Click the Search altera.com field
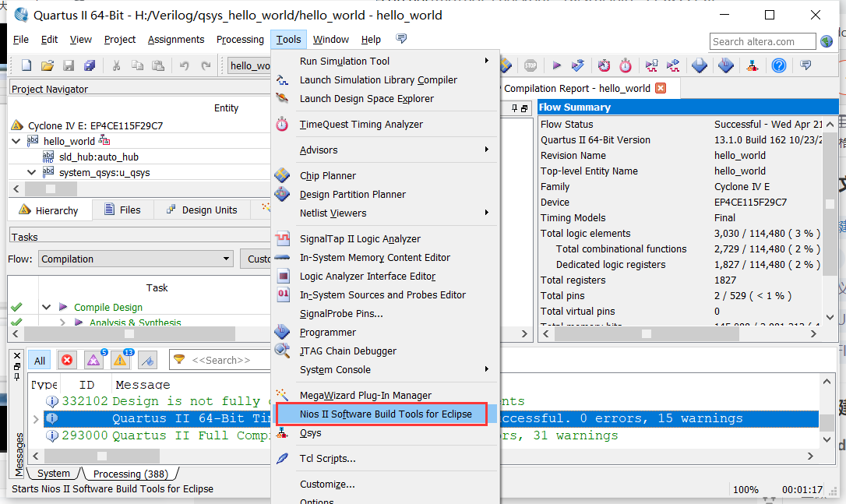846x504 pixels. [763, 41]
